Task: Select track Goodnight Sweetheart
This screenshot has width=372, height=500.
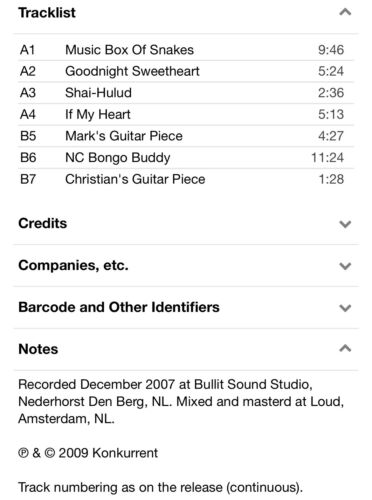Action: tap(132, 71)
